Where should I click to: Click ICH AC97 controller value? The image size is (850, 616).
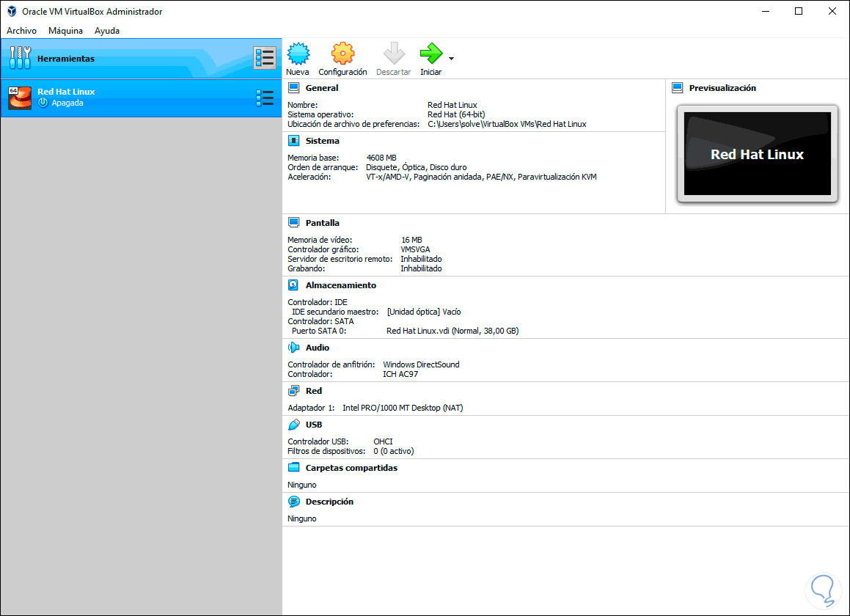click(x=400, y=374)
